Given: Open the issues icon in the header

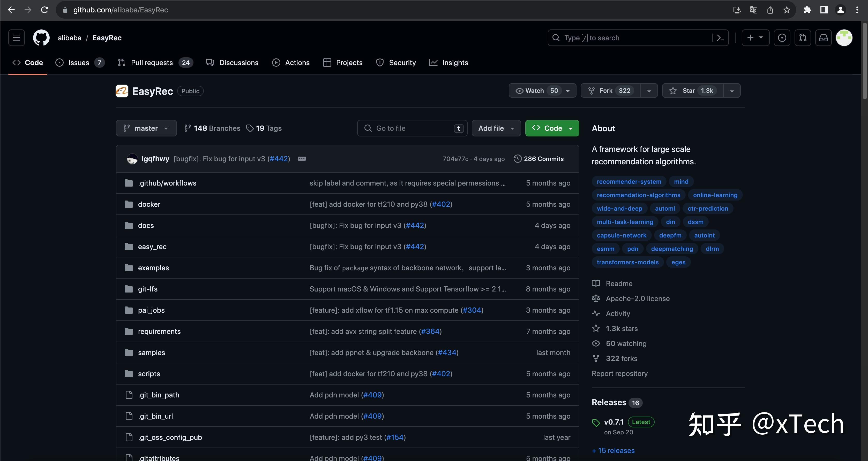Looking at the screenshot, I should point(782,38).
